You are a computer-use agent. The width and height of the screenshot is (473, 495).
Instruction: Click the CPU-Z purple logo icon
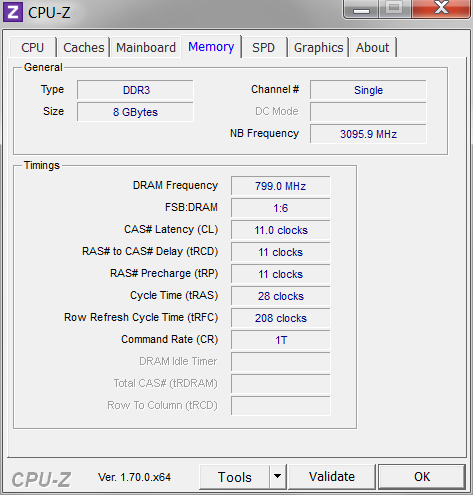[13, 12]
